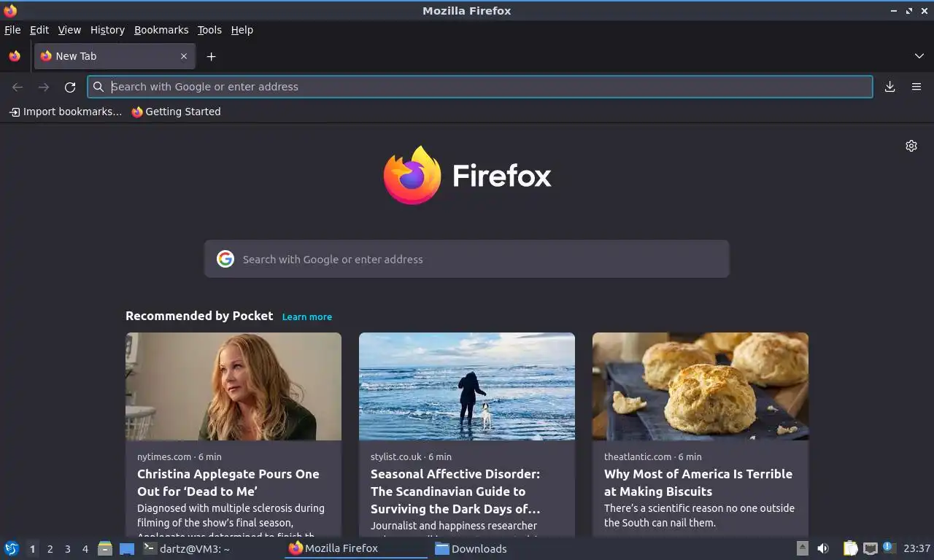Expand the list all tabs chevron
This screenshot has height=560, width=934.
click(919, 56)
